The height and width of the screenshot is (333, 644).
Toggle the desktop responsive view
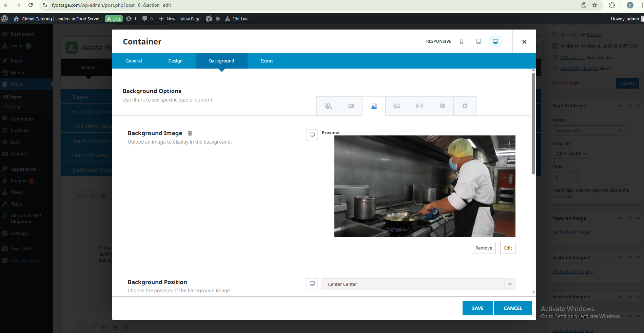(495, 41)
